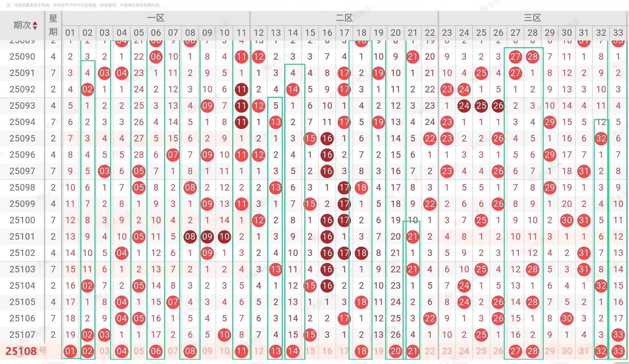Deselect number 01 in the 25108 selection row
629x364 pixels.
(70, 351)
